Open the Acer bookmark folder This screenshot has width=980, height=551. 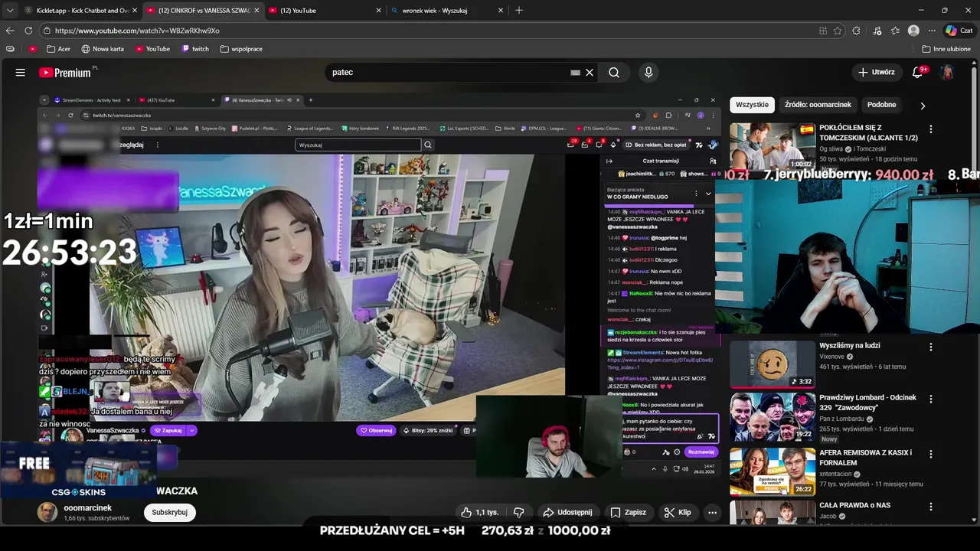(x=58, y=49)
